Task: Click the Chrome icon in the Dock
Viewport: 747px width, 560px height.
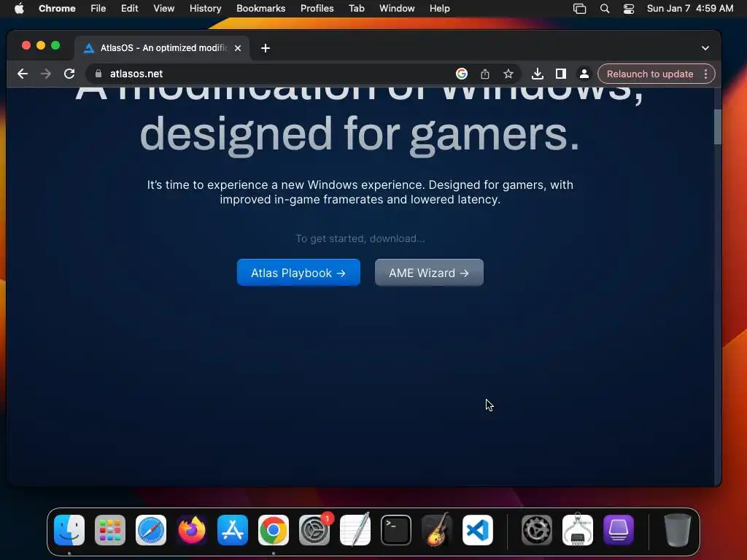Action: click(274, 530)
